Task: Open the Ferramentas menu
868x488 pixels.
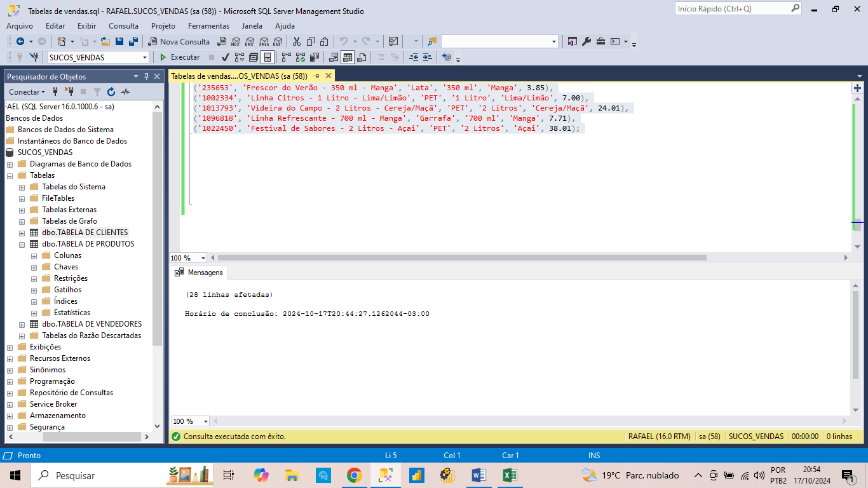Action: pos(208,26)
